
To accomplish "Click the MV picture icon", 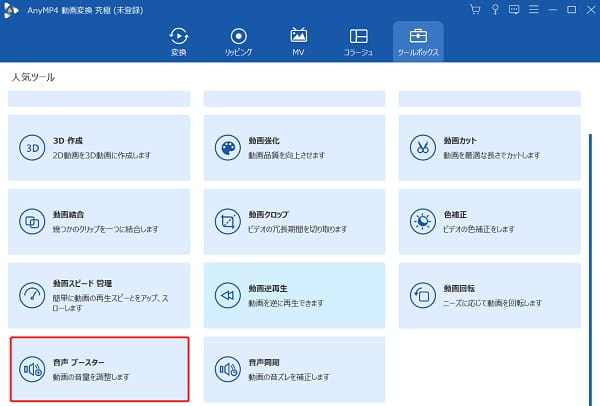I will [x=298, y=35].
